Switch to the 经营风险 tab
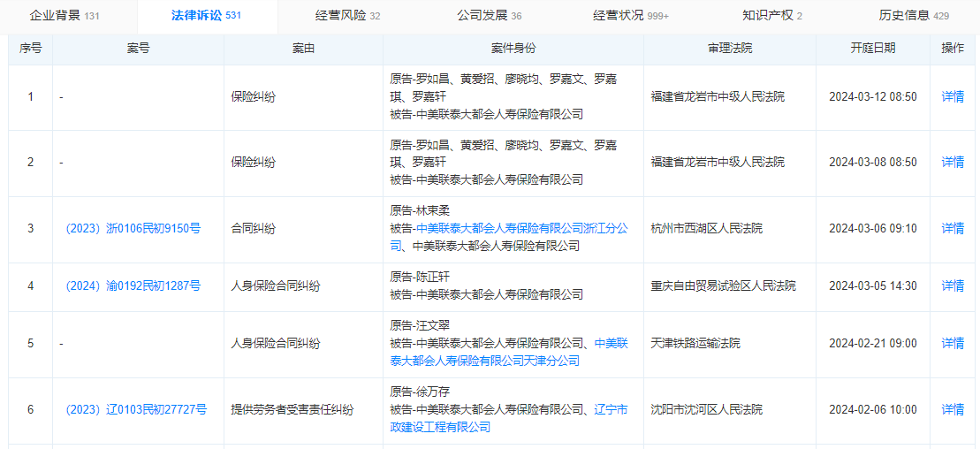The width and height of the screenshot is (980, 449). [x=348, y=16]
